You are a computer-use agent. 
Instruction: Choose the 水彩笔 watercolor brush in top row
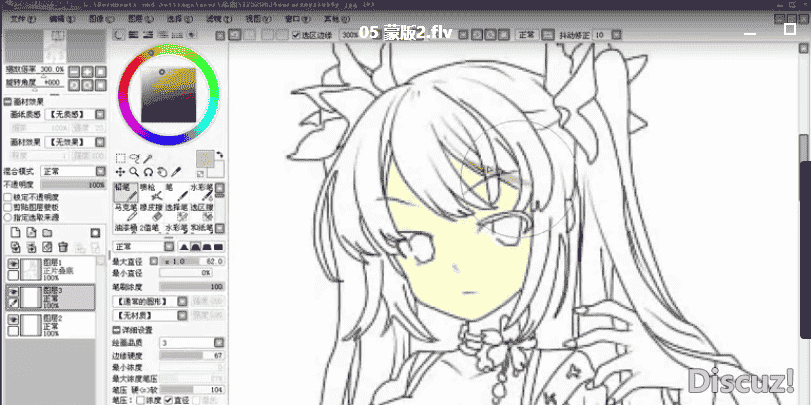click(x=202, y=192)
